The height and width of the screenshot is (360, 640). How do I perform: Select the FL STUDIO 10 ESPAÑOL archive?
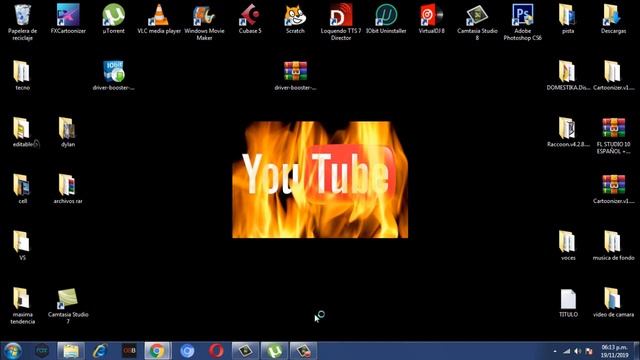click(613, 128)
